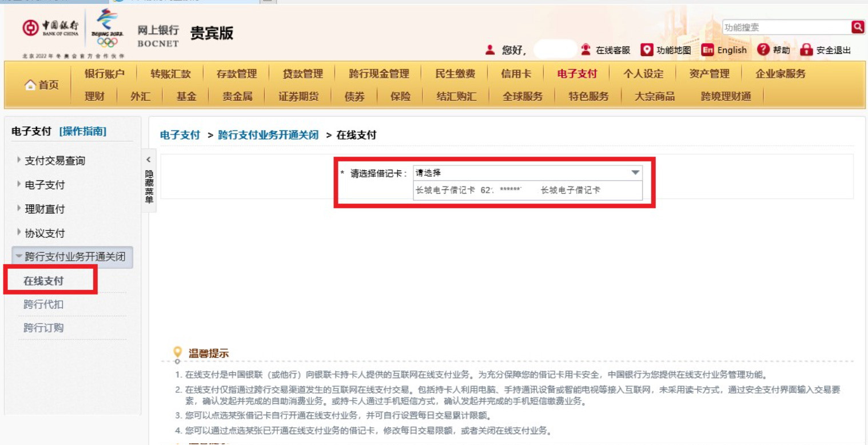This screenshot has width=868, height=445.
Task: Go to home page (首页) icon
Action: (31, 85)
